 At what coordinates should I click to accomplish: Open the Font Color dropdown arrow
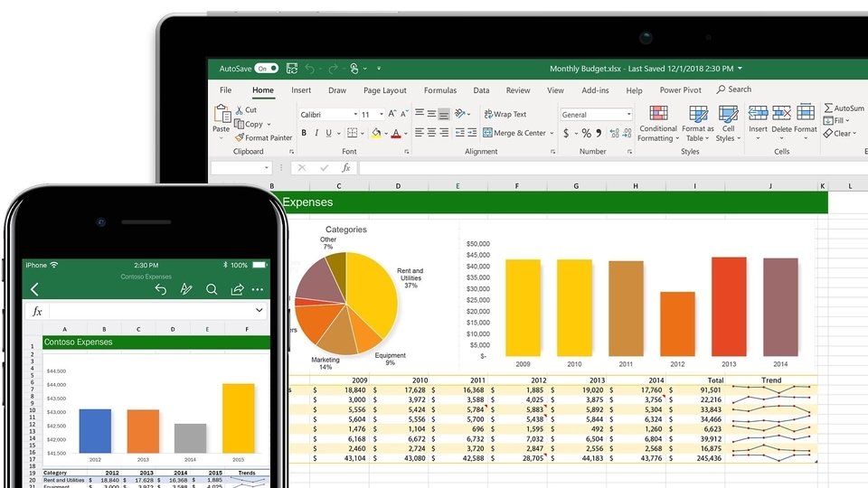406,134
